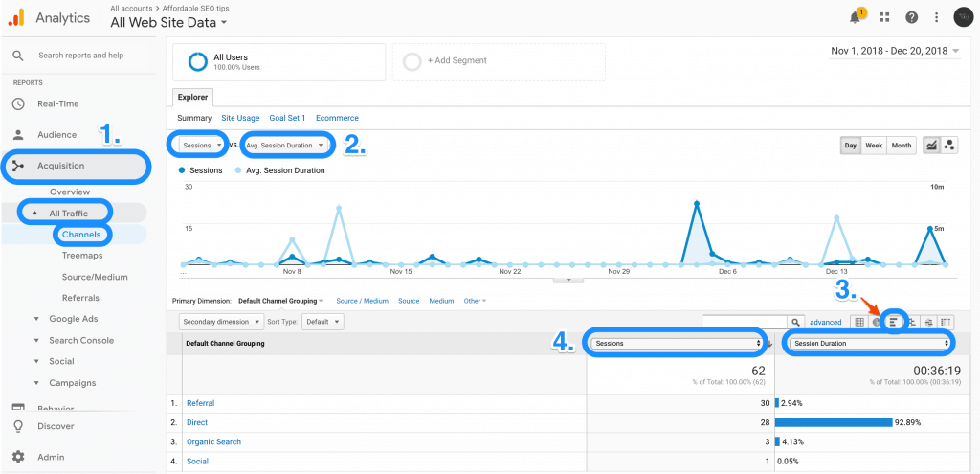Select the Pivot table view icon
980x474 pixels.
[947, 322]
